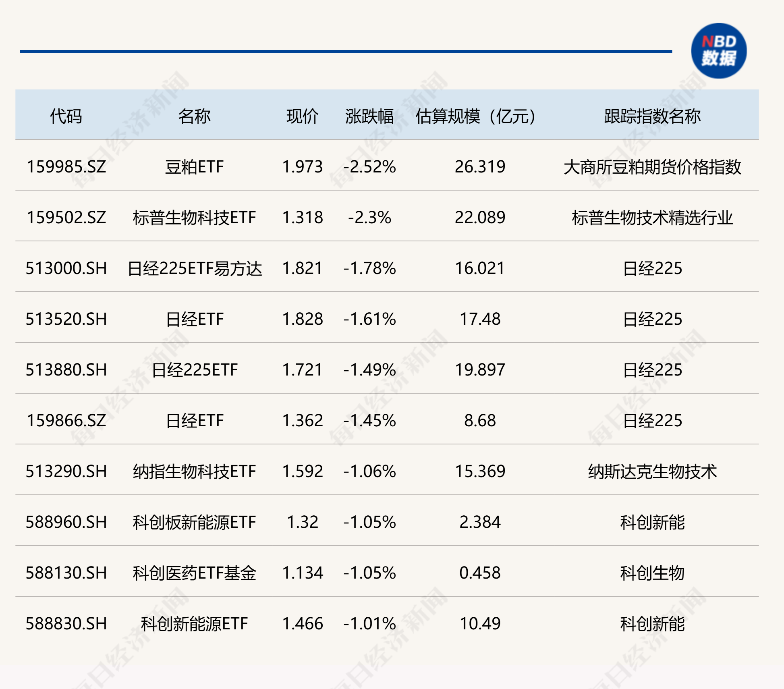Click the 估算规模（亿元） column header
Screen dimensions: 784x689
[475, 116]
